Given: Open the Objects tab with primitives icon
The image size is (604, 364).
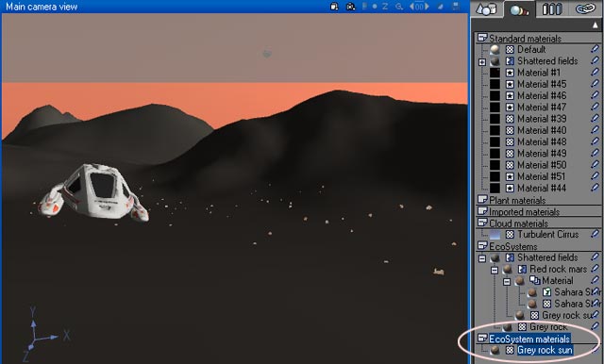Looking at the screenshot, I should coord(486,8).
